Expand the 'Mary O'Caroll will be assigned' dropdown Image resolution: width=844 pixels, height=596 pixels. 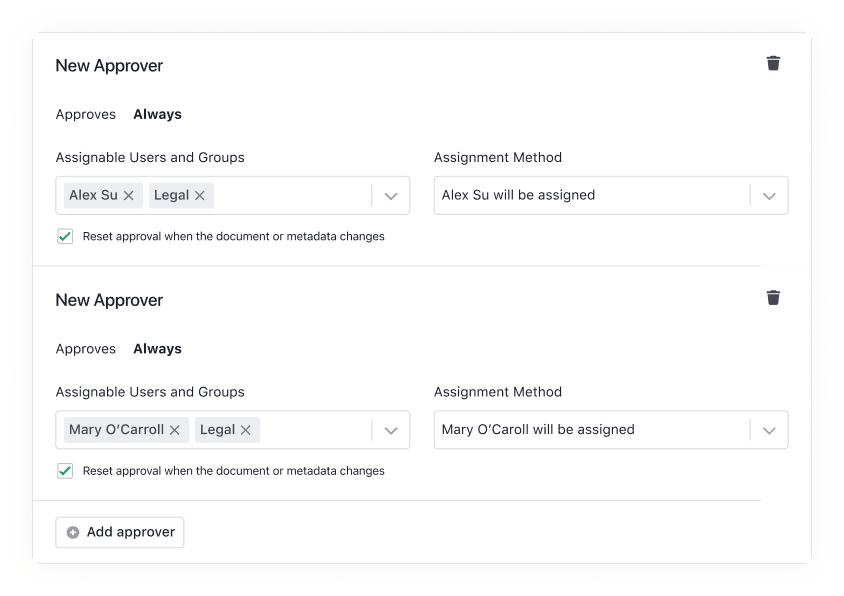click(769, 429)
